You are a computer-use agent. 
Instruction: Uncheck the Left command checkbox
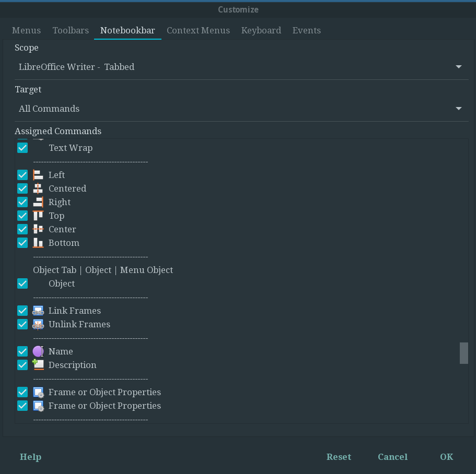[x=22, y=175]
